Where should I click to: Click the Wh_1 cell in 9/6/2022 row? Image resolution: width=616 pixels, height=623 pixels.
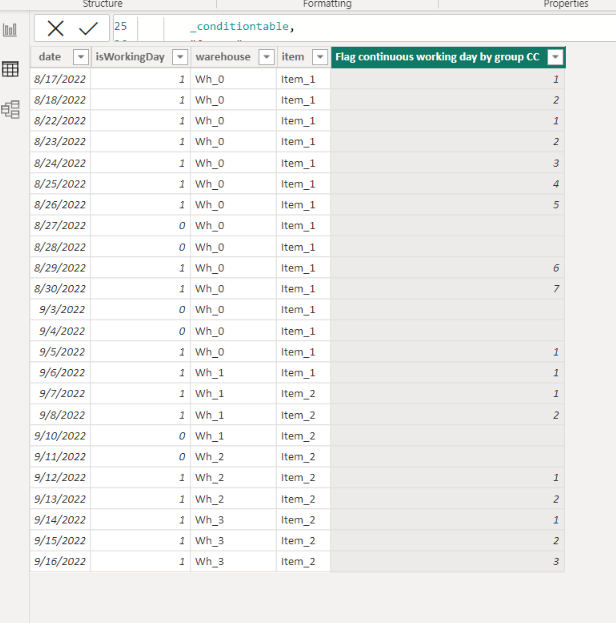(x=233, y=372)
